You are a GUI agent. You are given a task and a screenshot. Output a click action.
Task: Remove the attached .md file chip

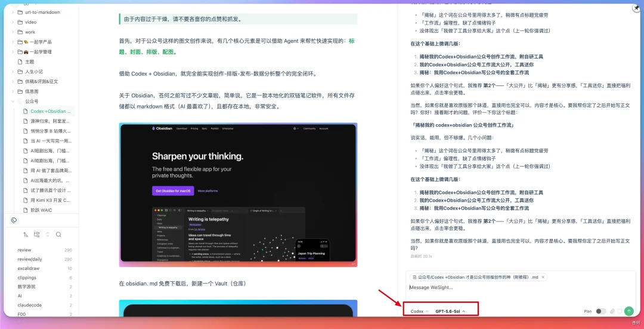click(x=543, y=277)
